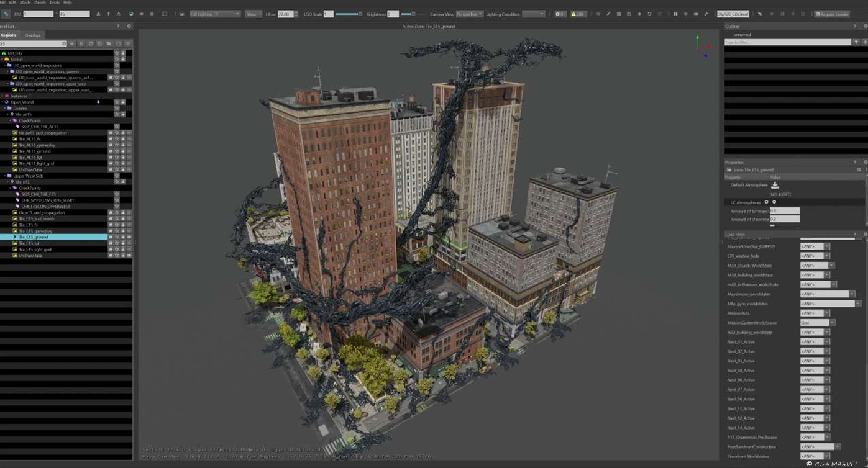Screen dimensions: 868x468
Task: Open the Load Hints panel settings gear
Action: click(x=865, y=234)
